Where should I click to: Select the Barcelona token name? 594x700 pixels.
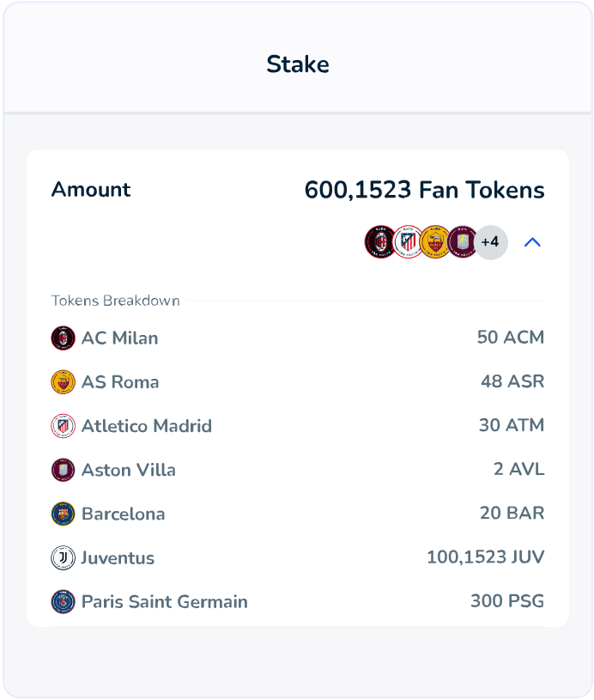123,514
